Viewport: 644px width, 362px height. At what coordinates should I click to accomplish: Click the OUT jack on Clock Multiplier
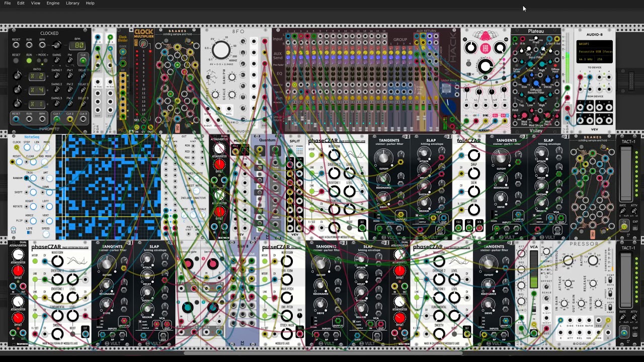(149, 127)
